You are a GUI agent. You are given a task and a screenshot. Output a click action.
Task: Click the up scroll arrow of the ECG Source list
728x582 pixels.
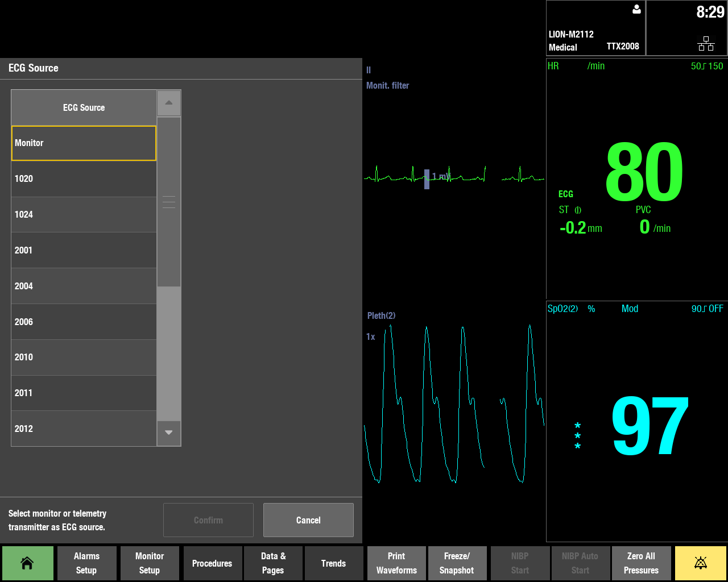pyautogui.click(x=168, y=102)
